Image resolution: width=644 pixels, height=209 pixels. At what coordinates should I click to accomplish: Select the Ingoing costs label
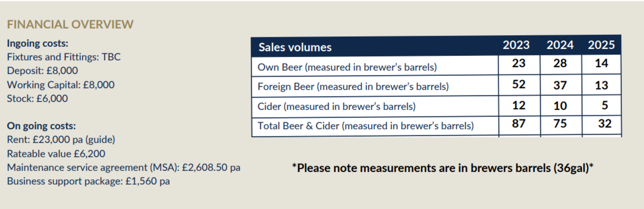tap(38, 44)
